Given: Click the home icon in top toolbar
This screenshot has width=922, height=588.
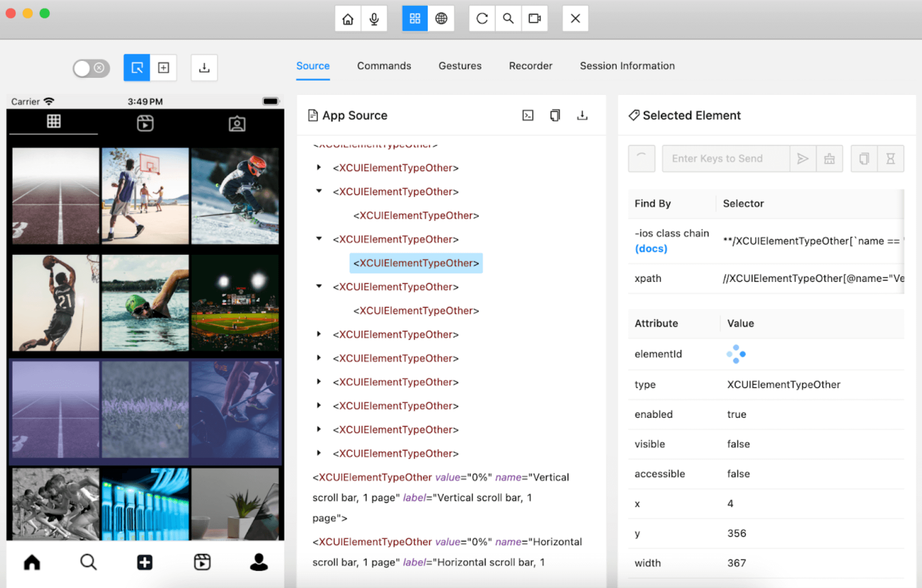Looking at the screenshot, I should (347, 19).
